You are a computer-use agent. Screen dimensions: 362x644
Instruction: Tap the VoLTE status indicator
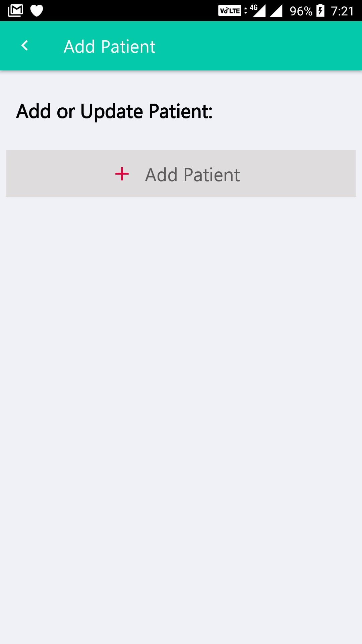(x=230, y=11)
